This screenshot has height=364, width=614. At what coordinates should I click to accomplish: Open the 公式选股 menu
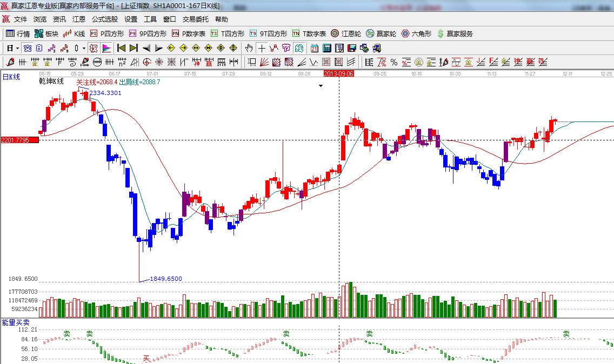point(104,19)
